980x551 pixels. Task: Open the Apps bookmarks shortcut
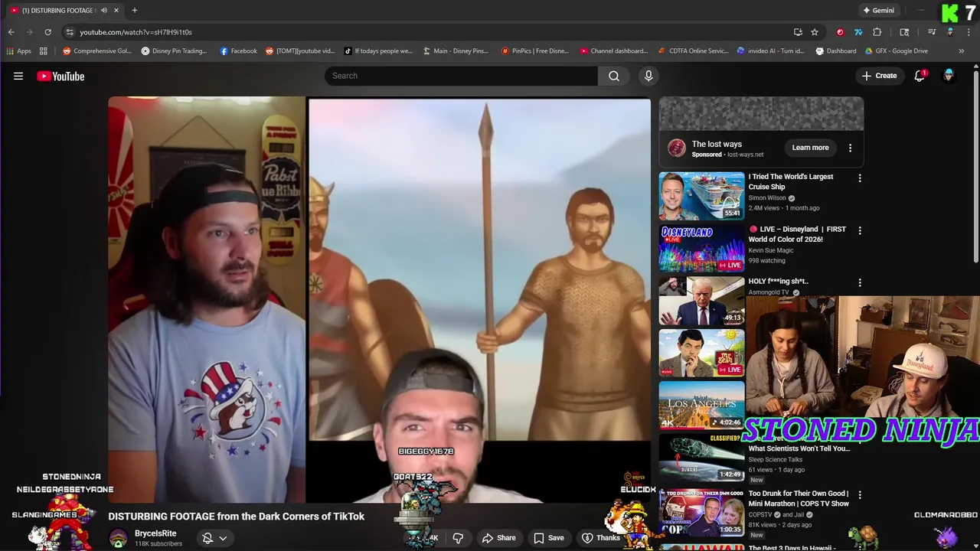(x=18, y=51)
